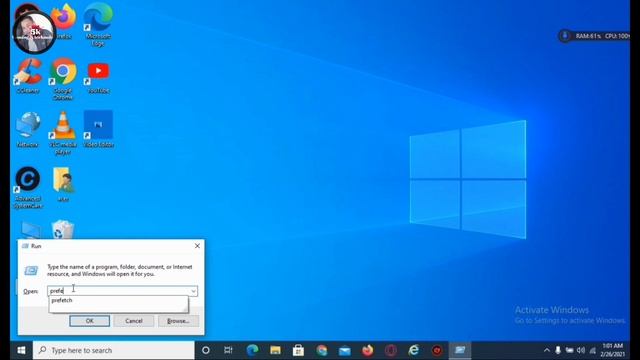Screen dimensions: 640x360
Task: Click OK in the Run dialog
Action: click(x=89, y=321)
